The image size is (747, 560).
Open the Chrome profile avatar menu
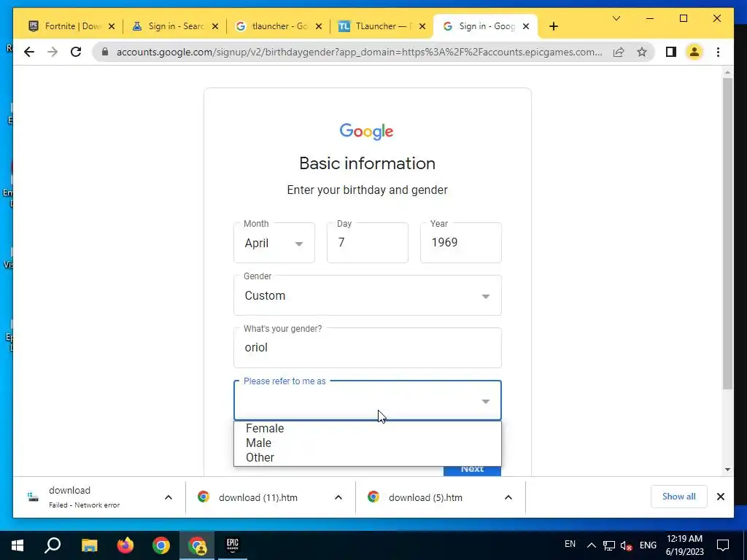click(x=694, y=52)
